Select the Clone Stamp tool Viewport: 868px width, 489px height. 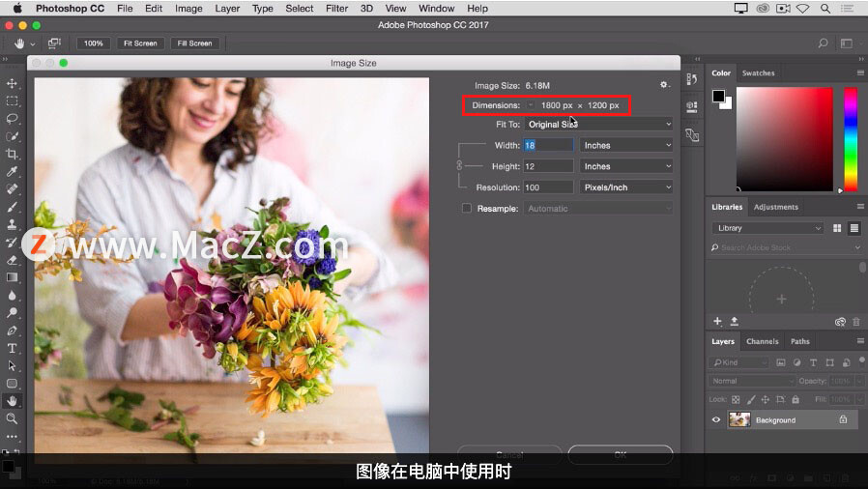(x=12, y=224)
